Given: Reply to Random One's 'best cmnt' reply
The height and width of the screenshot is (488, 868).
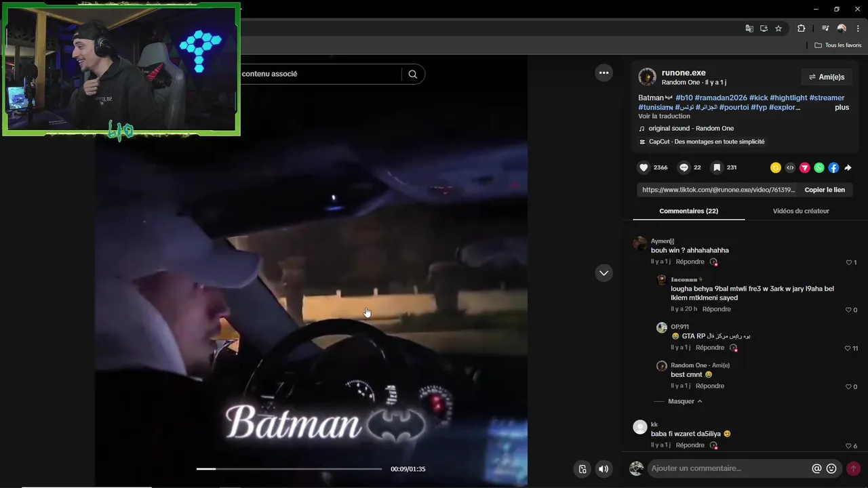Looking at the screenshot, I should pos(710,386).
